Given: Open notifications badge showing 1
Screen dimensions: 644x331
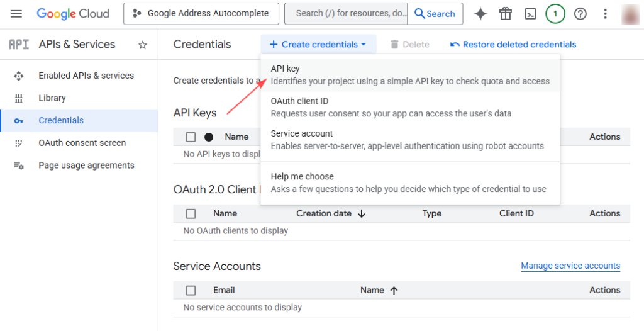Looking at the screenshot, I should coord(555,13).
